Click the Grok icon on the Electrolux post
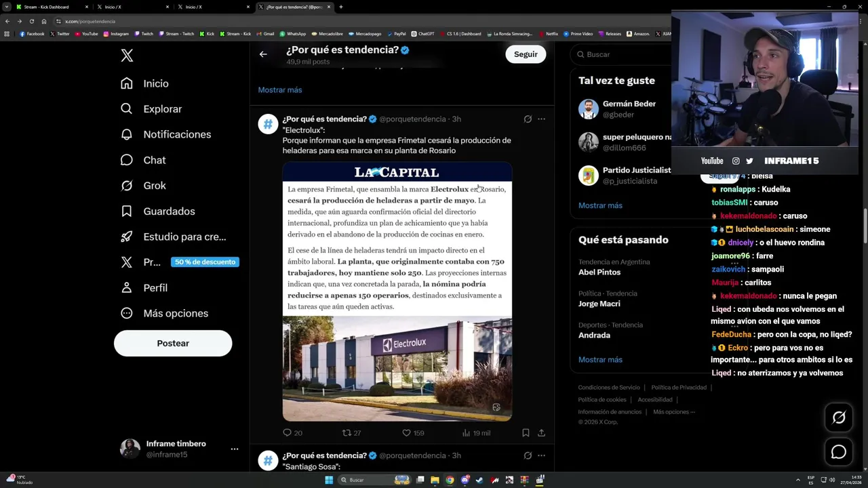 [x=528, y=119]
